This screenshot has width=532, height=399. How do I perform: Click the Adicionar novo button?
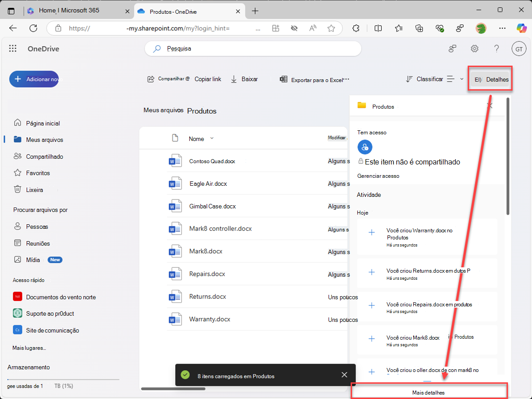pyautogui.click(x=34, y=79)
